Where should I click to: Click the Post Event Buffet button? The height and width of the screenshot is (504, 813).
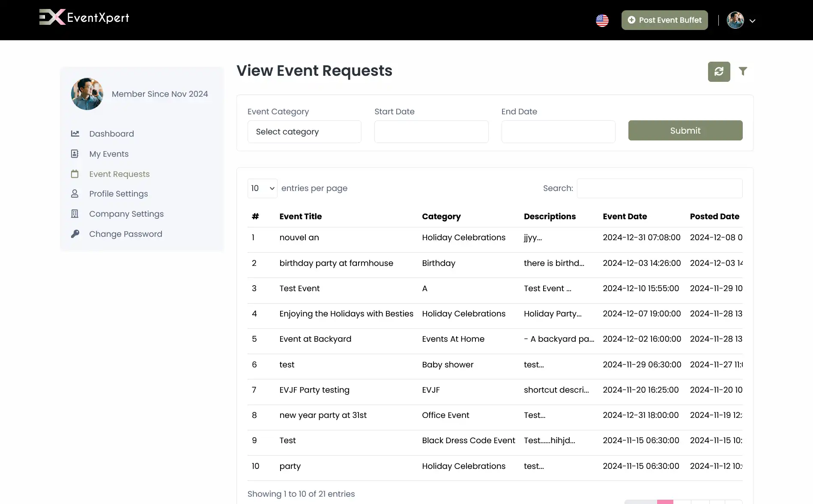[x=664, y=20]
